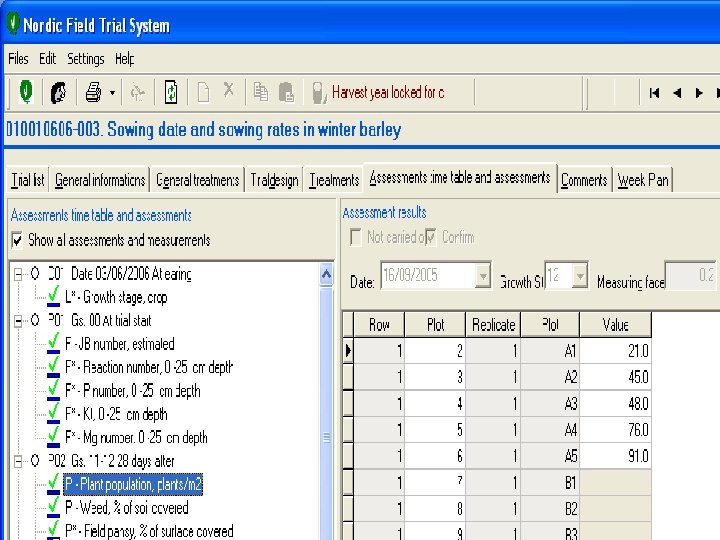
Task: Click the new blank page icon
Action: [203, 92]
